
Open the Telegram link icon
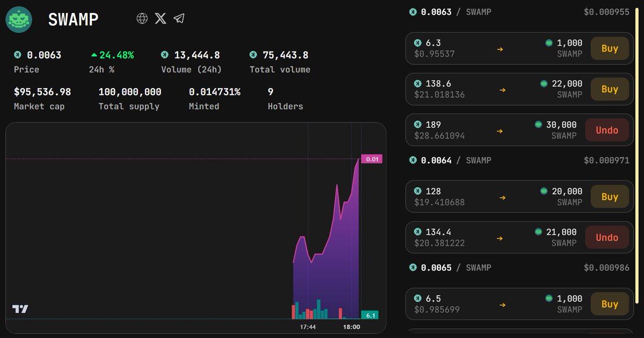[x=179, y=18]
